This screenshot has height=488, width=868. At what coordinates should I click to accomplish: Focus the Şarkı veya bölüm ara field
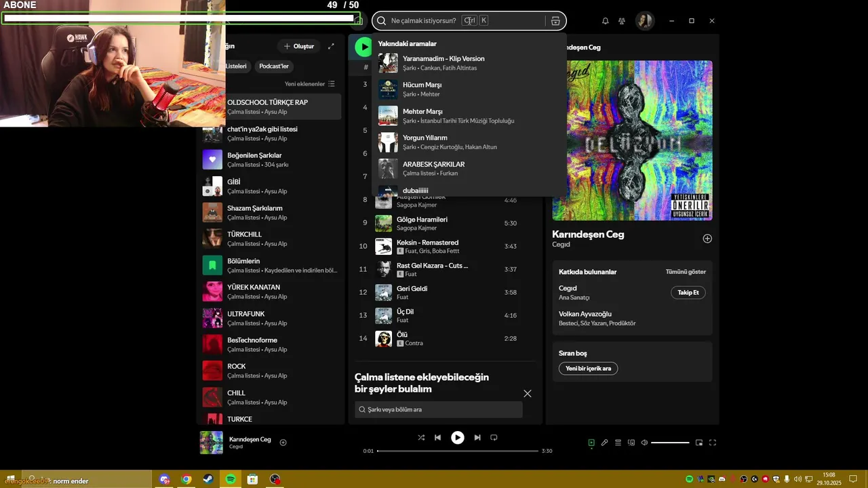click(439, 409)
